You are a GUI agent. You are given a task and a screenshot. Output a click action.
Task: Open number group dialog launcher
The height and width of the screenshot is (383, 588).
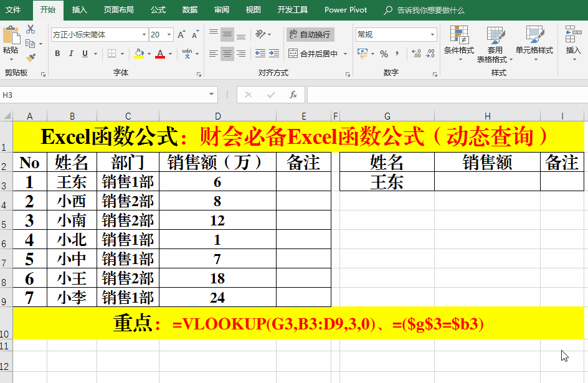pos(435,75)
